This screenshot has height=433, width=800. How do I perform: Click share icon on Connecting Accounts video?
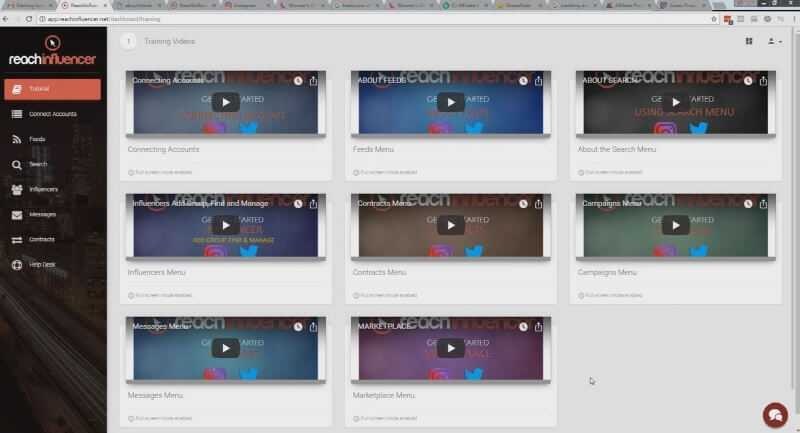click(313, 81)
